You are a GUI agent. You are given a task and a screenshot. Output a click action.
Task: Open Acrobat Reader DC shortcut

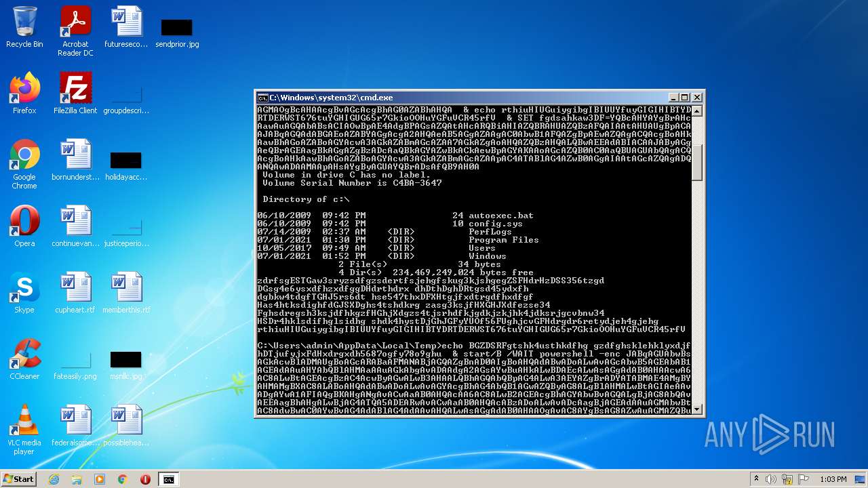point(75,31)
